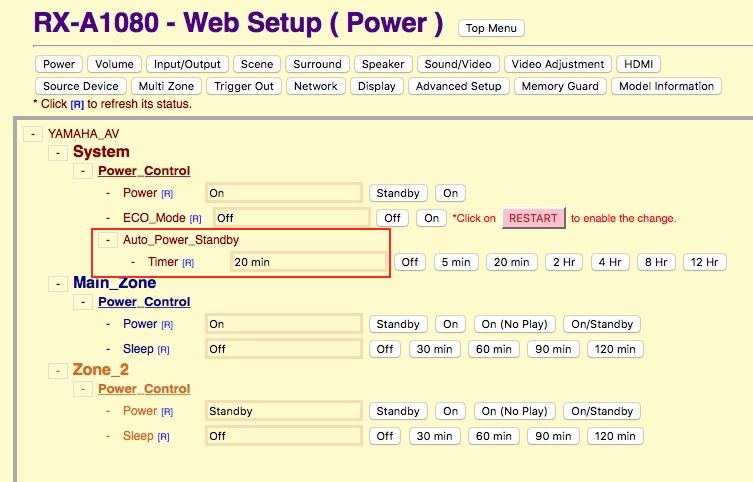Click the Timer status field showing 20 min
The height and width of the screenshot is (482, 753).
pyautogui.click(x=308, y=262)
